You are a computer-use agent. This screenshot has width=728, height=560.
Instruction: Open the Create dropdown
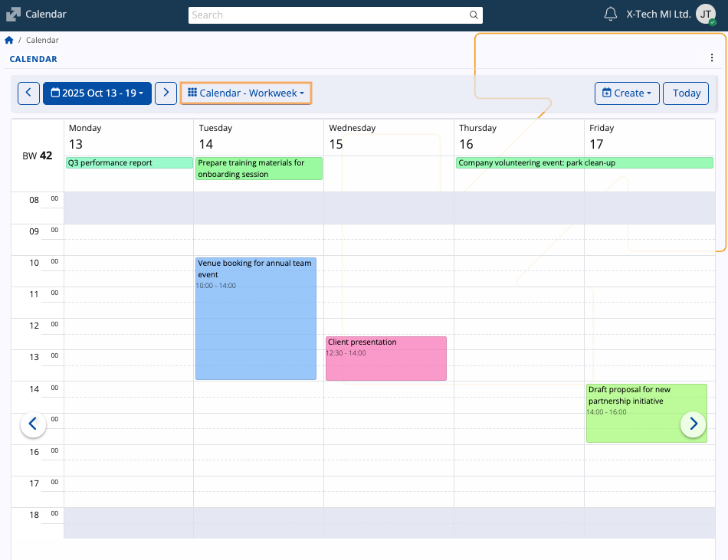[627, 93]
